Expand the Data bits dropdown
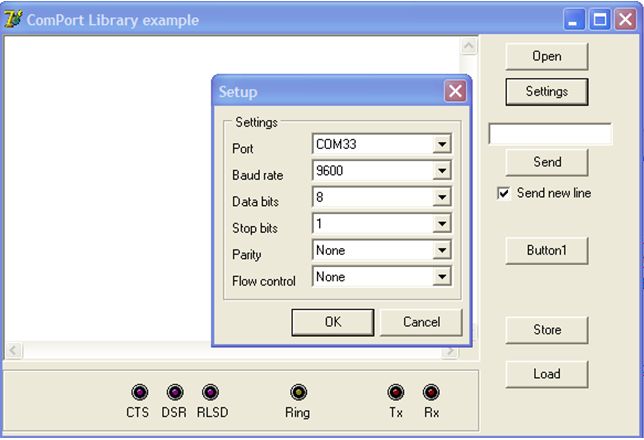Image resolution: width=644 pixels, height=440 pixels. pyautogui.click(x=441, y=198)
